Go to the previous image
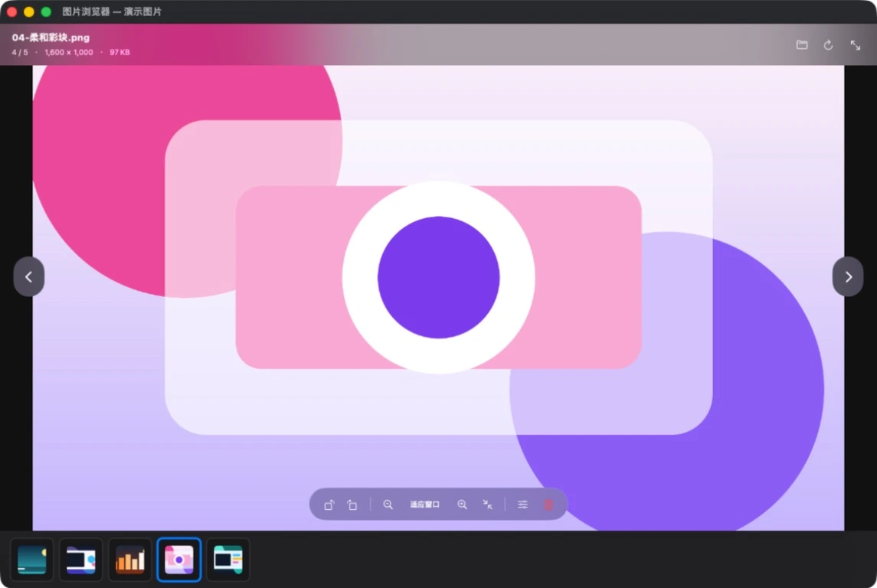877x588 pixels. click(x=29, y=276)
